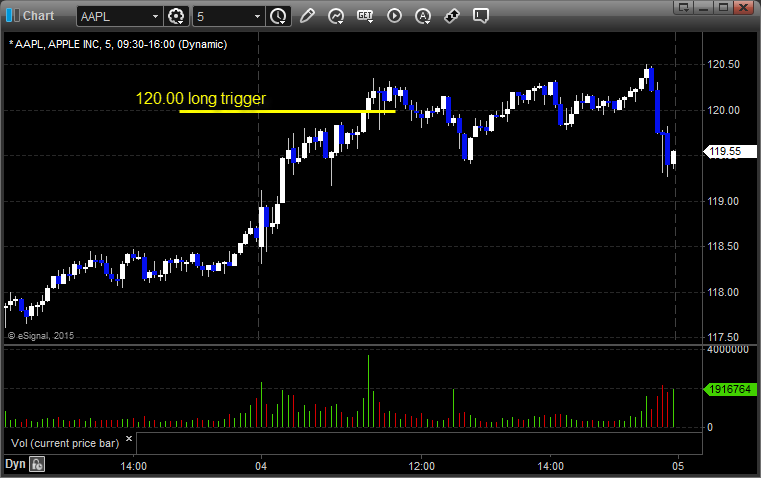Click the 120.00 price axis label
Viewport: 761px width, 478px height.
724,110
